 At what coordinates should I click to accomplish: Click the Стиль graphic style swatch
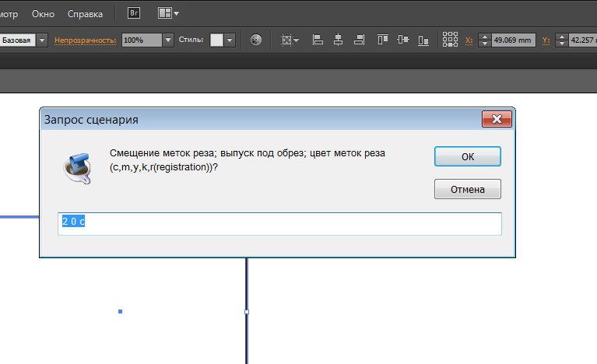pyautogui.click(x=216, y=40)
